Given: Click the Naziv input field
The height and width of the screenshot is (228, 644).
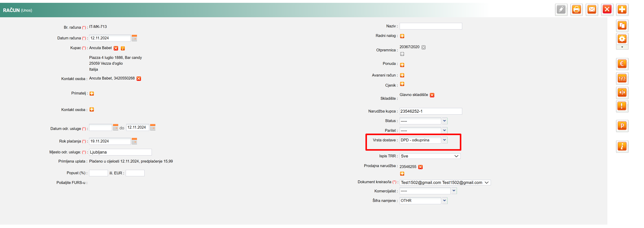Looking at the screenshot, I should [430, 26].
